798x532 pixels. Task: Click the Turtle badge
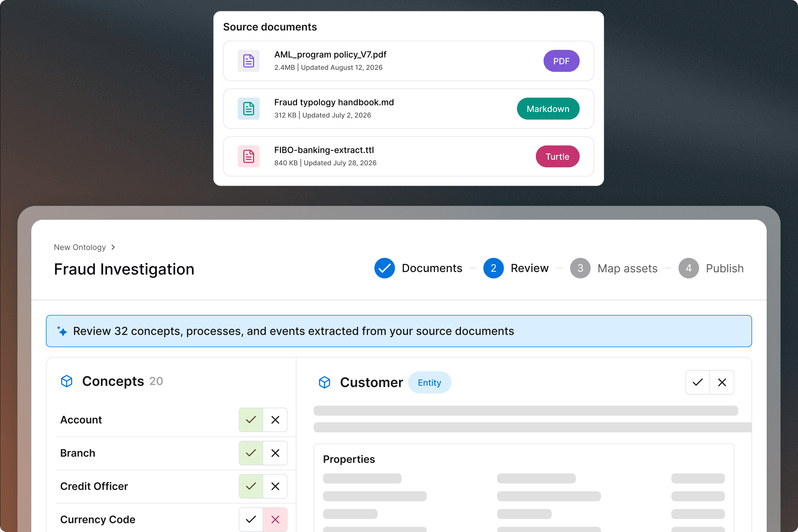(557, 156)
